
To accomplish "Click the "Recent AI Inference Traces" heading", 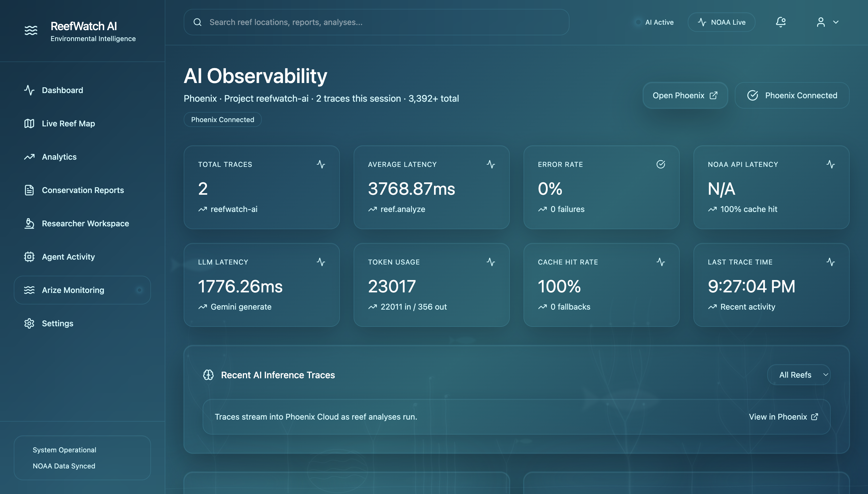I will 278,375.
